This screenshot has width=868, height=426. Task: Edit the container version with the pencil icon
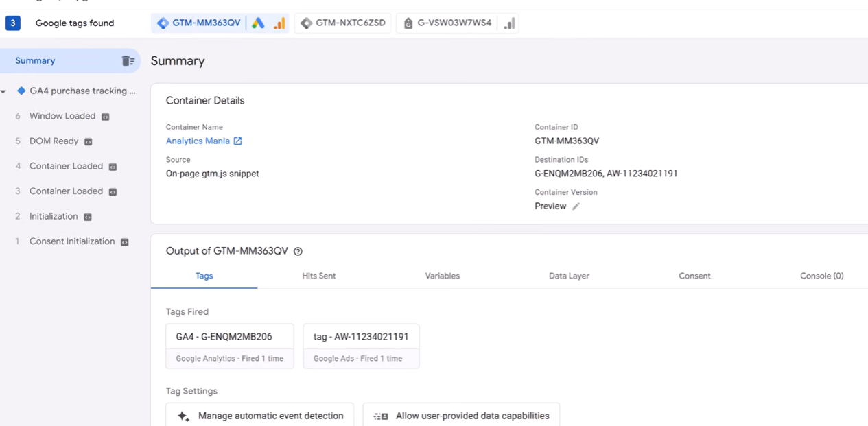[576, 206]
